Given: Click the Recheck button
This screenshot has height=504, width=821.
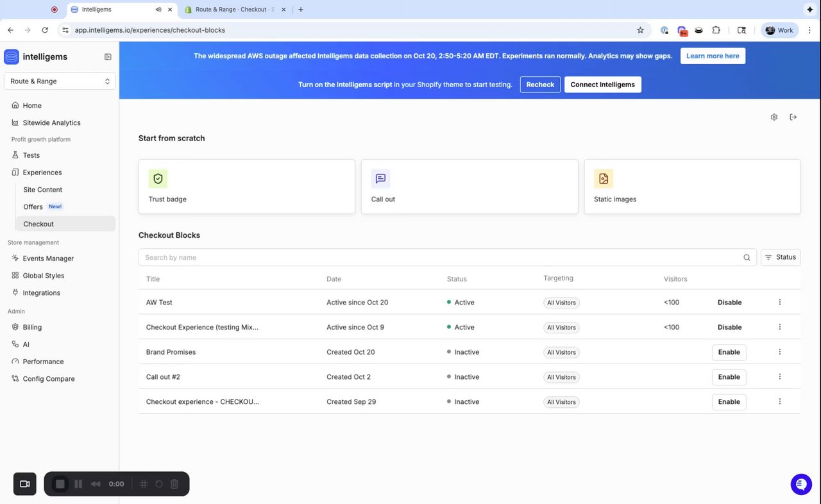Looking at the screenshot, I should point(540,85).
